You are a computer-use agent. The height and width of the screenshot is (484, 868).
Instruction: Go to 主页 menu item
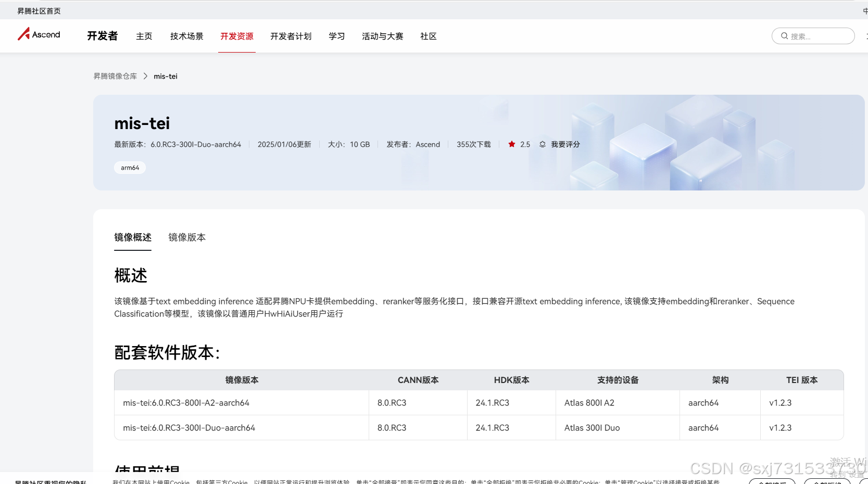pyautogui.click(x=144, y=36)
